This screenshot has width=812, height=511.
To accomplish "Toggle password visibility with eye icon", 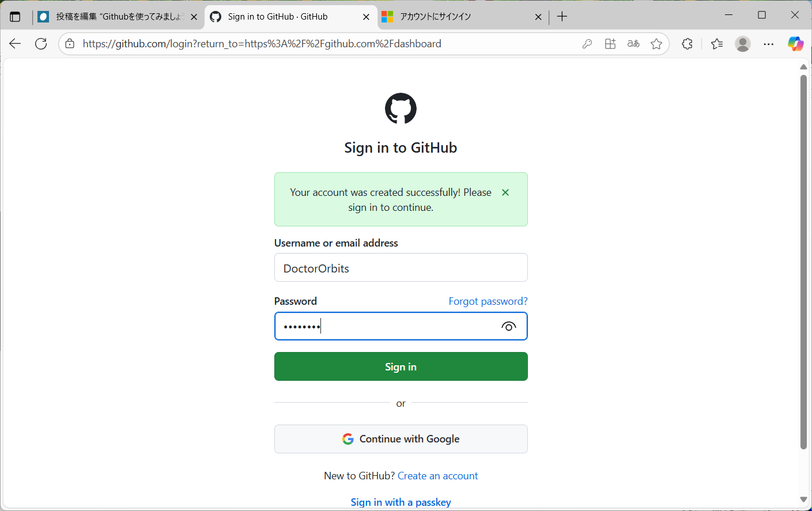I will tap(508, 327).
